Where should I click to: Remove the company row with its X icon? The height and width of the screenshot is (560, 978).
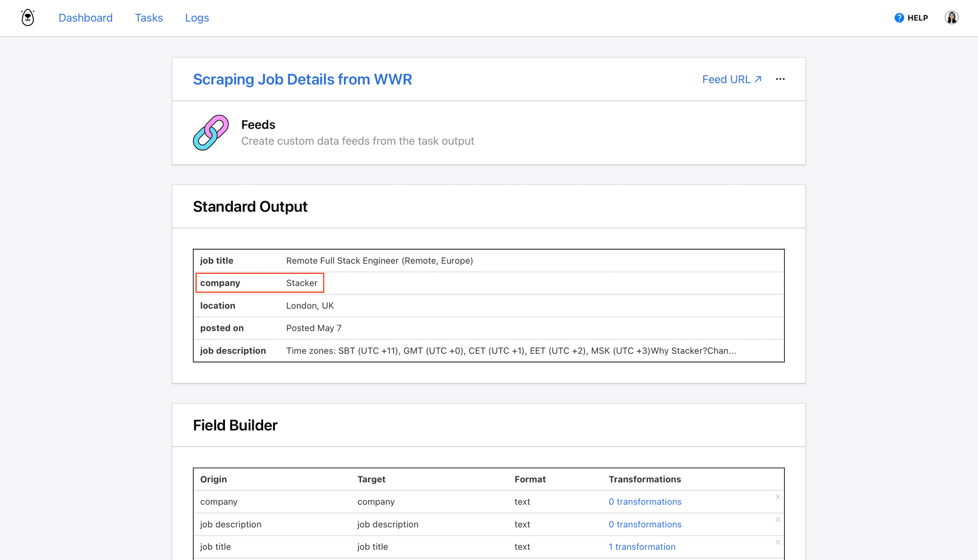click(778, 497)
